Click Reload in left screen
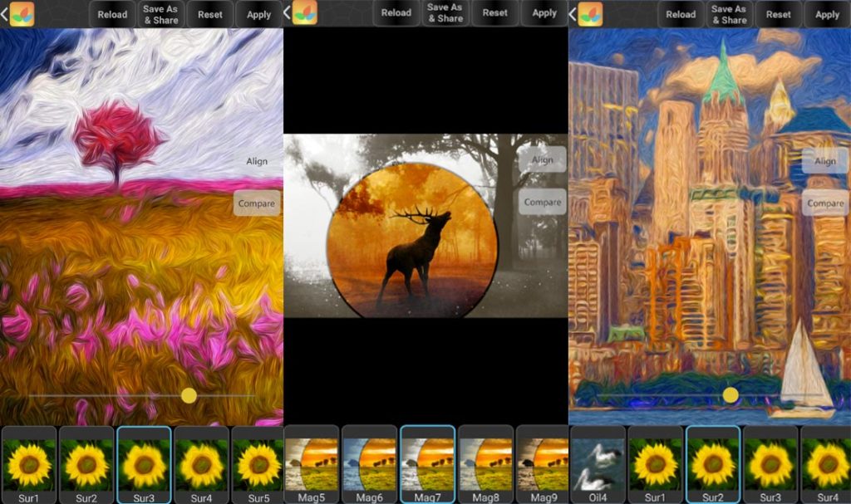The image size is (851, 504). (x=112, y=15)
